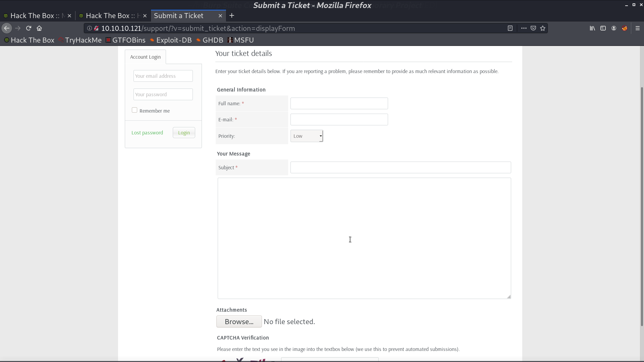Image resolution: width=644 pixels, height=362 pixels.
Task: Click the 'No file selected.' text
Action: click(x=289, y=322)
